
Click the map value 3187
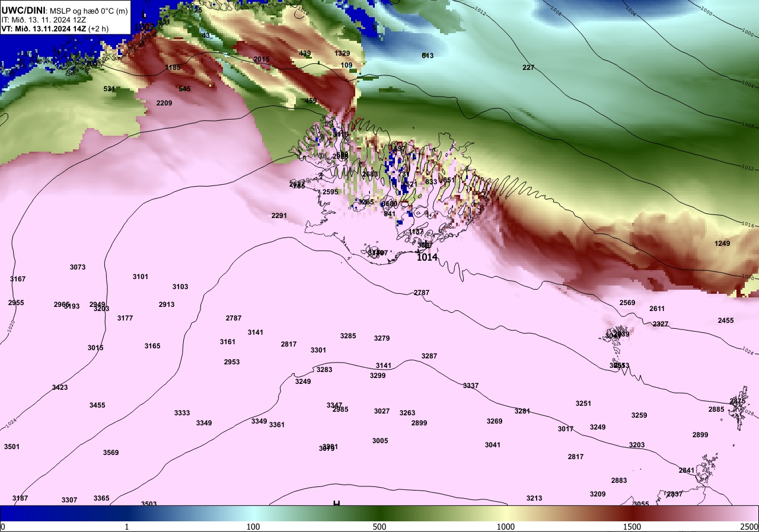[20, 498]
